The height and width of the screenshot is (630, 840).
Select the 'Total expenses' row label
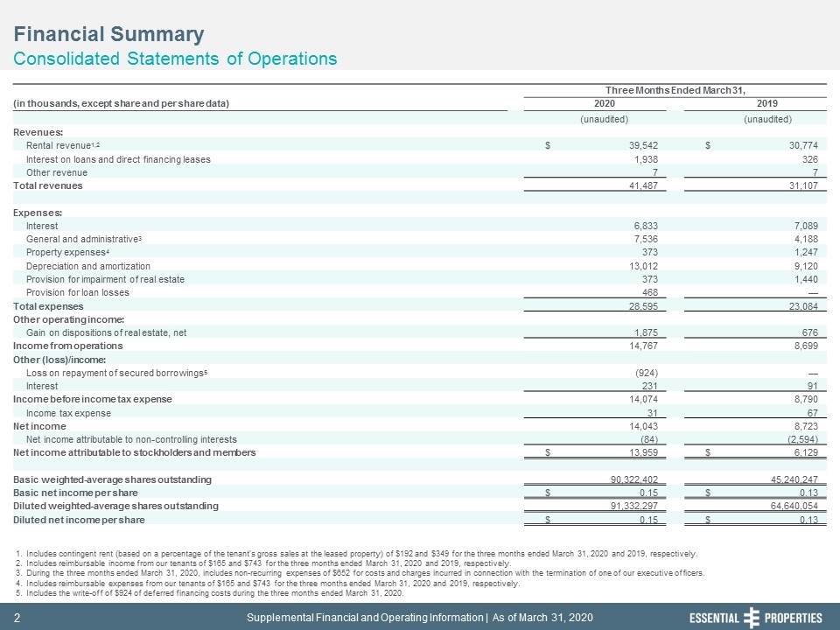tap(48, 306)
